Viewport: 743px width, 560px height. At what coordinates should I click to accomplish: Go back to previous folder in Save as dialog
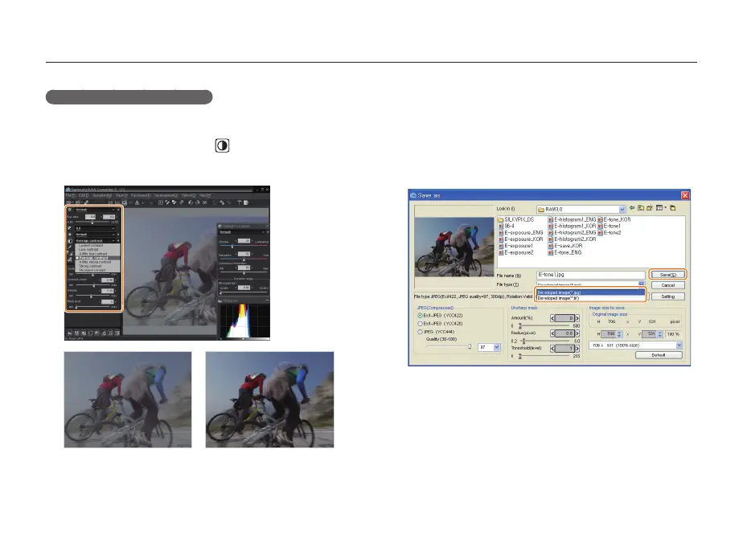coord(632,208)
